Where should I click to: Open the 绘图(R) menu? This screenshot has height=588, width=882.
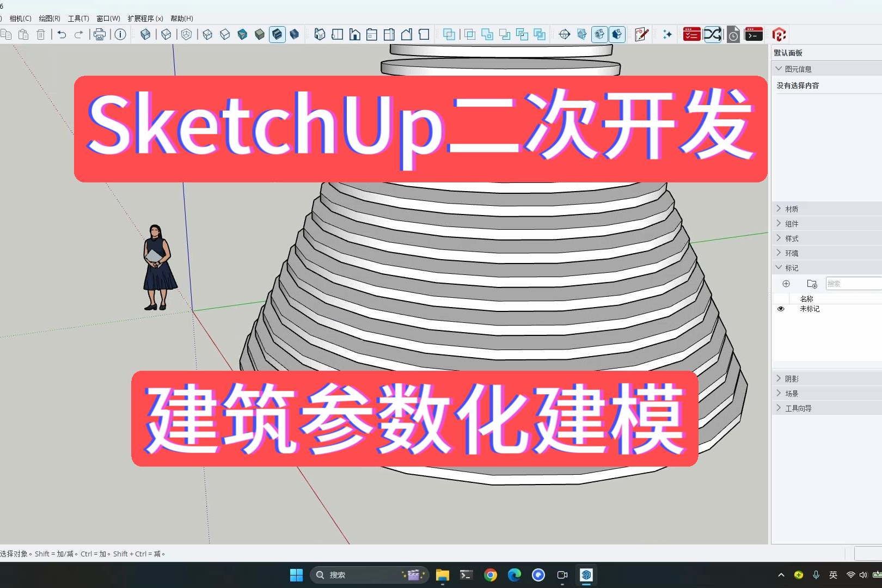coord(50,19)
